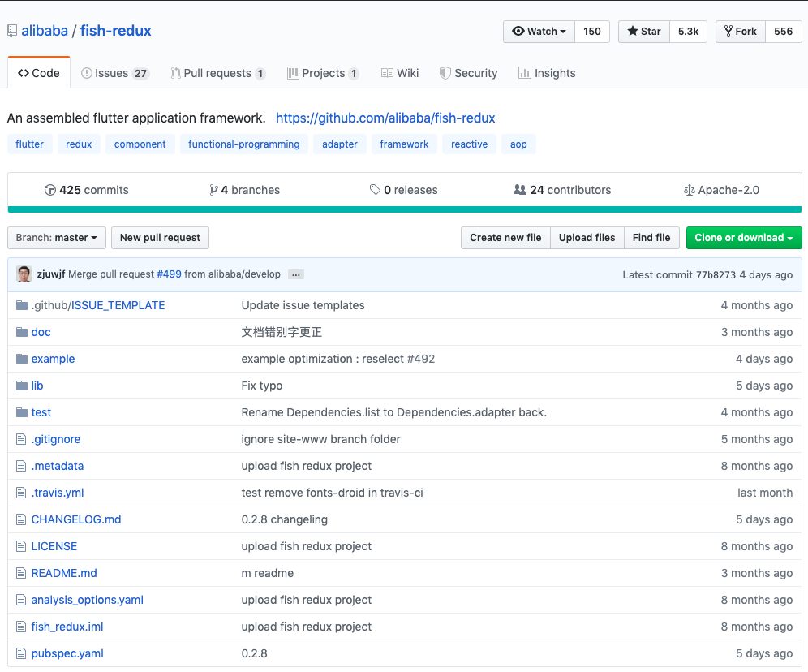Open the 'example optimization : reselect #492' commit message
Screen dimensions: 808x672
point(338,359)
